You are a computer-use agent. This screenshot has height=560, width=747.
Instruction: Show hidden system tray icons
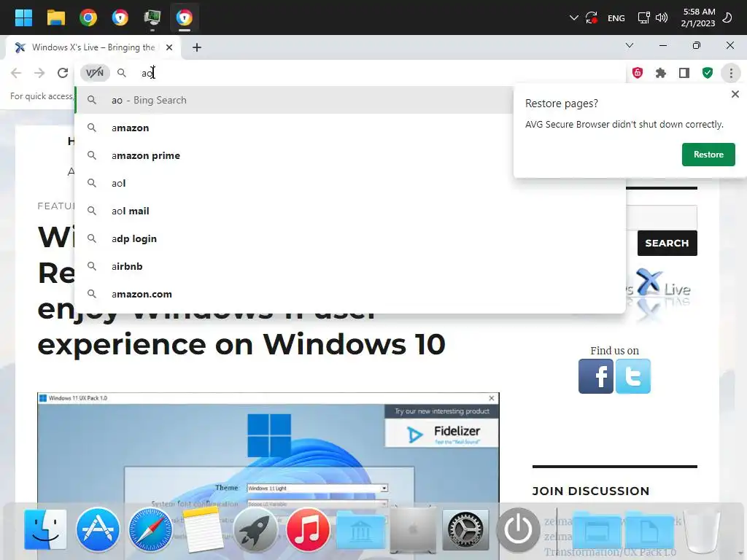point(573,18)
